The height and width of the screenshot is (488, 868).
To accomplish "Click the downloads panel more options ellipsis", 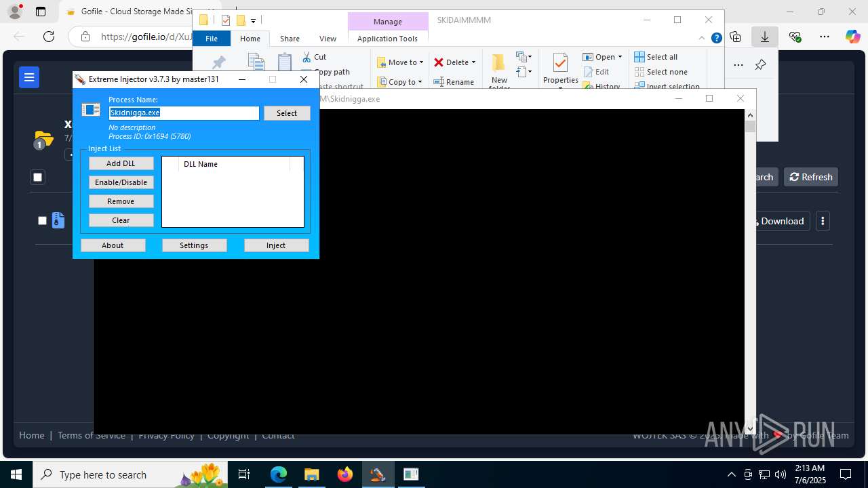I will (738, 65).
